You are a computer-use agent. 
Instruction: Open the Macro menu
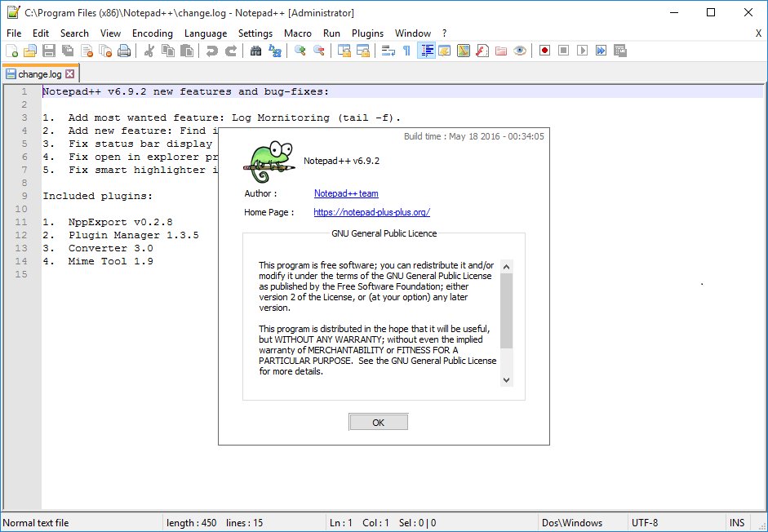point(298,33)
